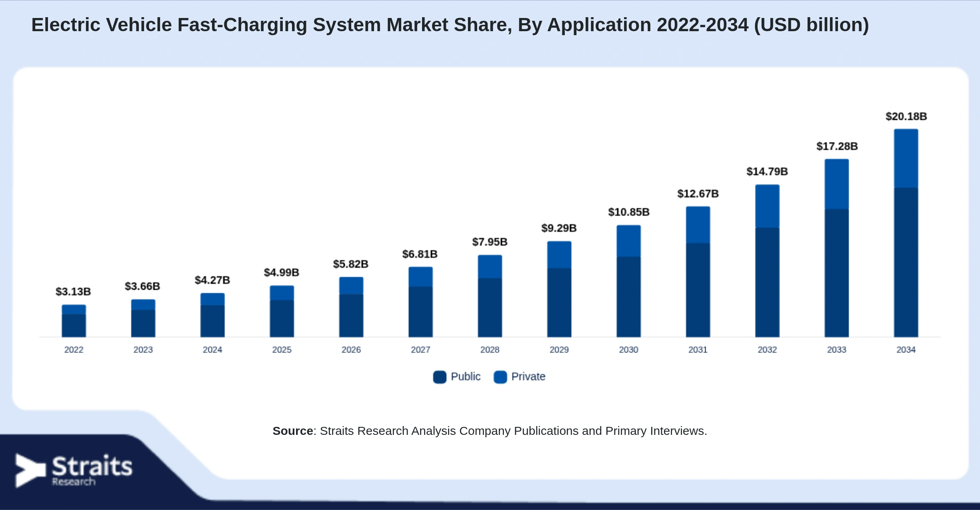
Task: Click the $7.95B value label
Action: 490,242
